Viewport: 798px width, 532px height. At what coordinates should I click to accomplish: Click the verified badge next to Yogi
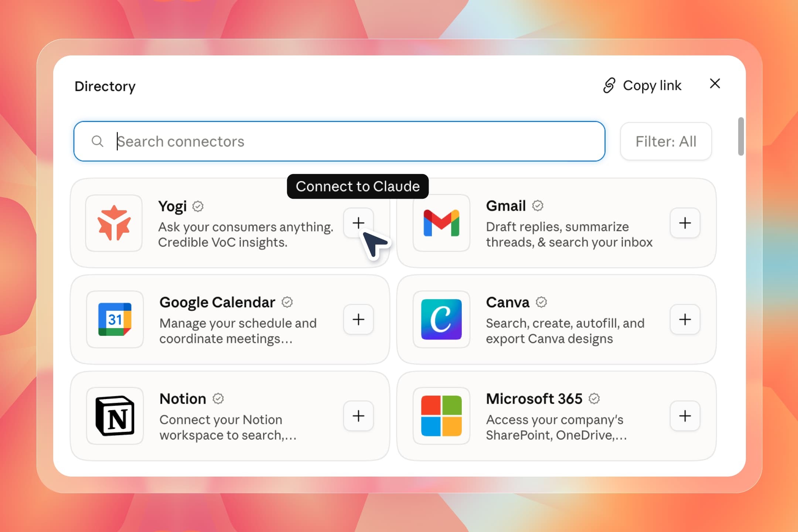click(x=198, y=206)
